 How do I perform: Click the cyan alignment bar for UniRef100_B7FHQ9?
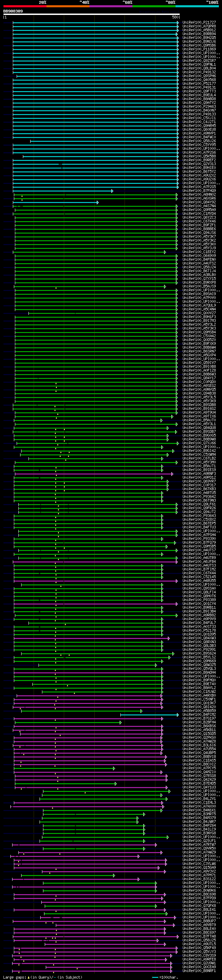[63, 191]
